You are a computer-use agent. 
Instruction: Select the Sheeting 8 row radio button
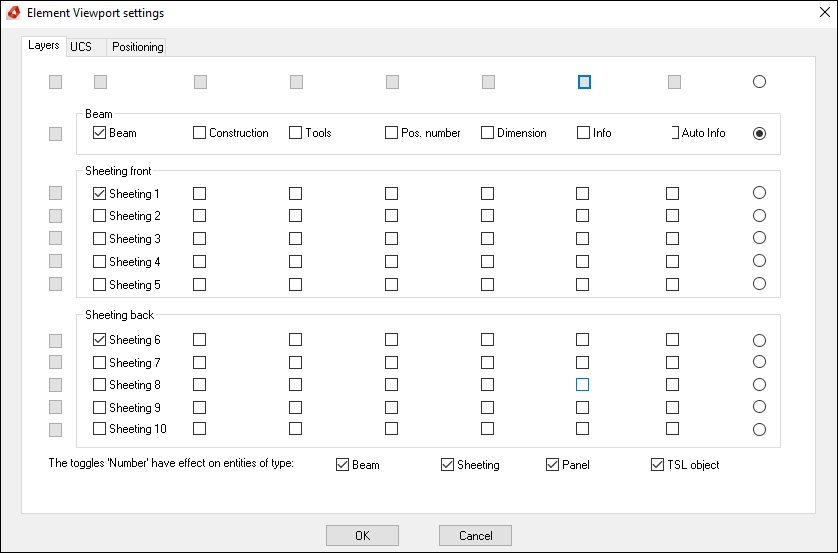(x=759, y=384)
